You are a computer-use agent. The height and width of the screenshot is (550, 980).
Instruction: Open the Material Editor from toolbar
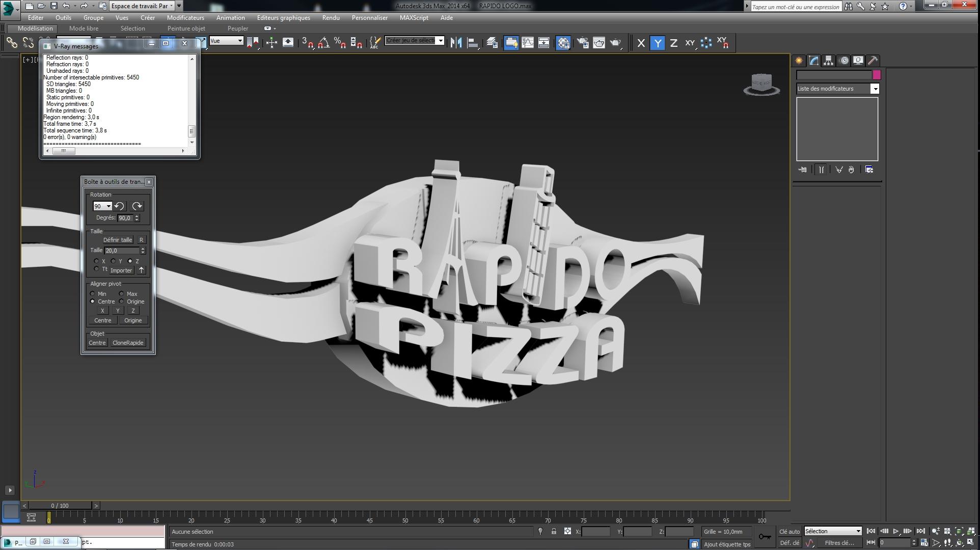pyautogui.click(x=563, y=43)
